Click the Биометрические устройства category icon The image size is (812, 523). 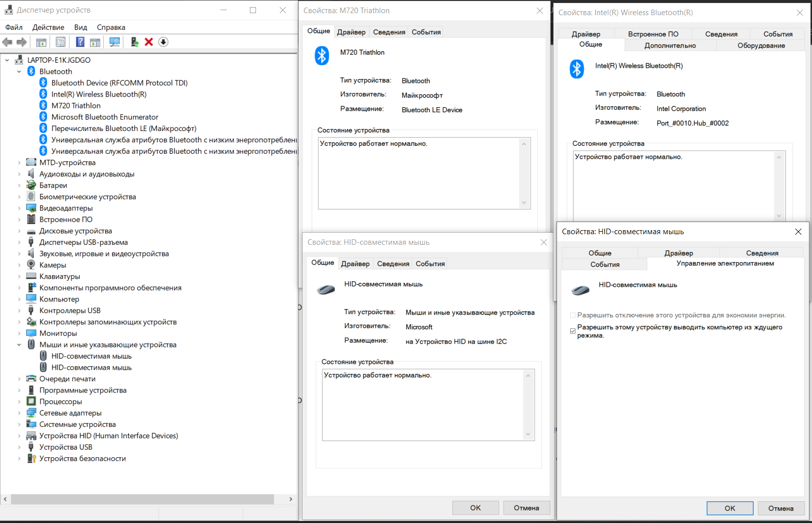(x=31, y=196)
